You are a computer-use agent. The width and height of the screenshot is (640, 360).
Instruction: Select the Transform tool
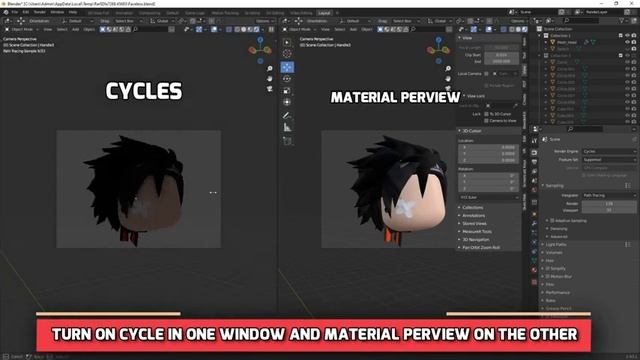click(287, 102)
